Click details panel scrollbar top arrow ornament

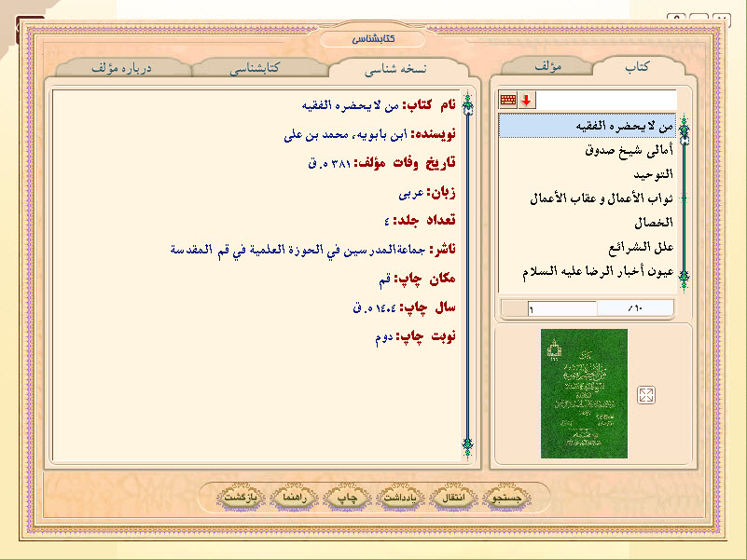468,103
